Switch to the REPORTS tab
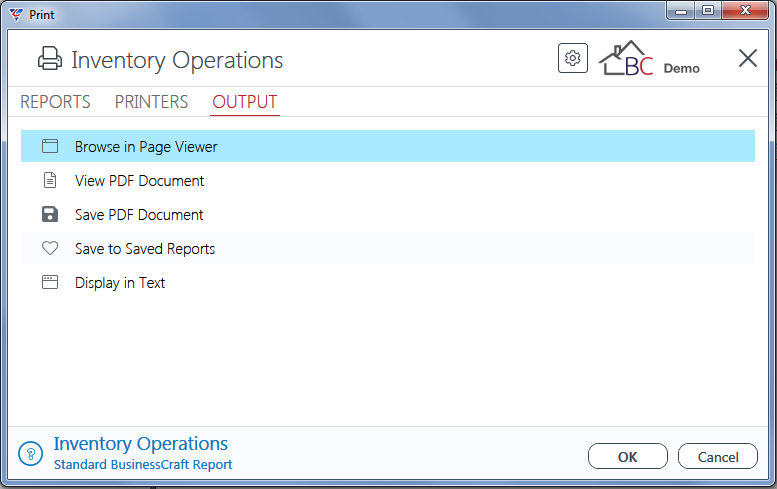Image resolution: width=777 pixels, height=489 pixels. 55,102
